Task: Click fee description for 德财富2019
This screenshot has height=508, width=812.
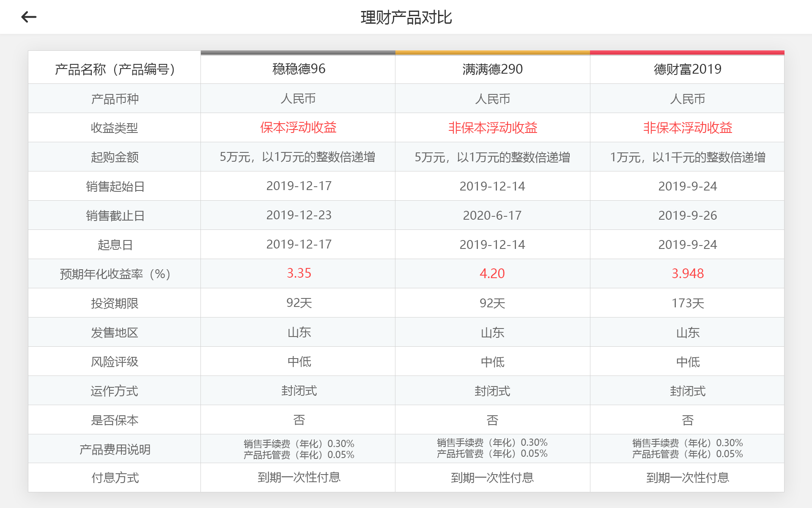Action: tap(687, 448)
